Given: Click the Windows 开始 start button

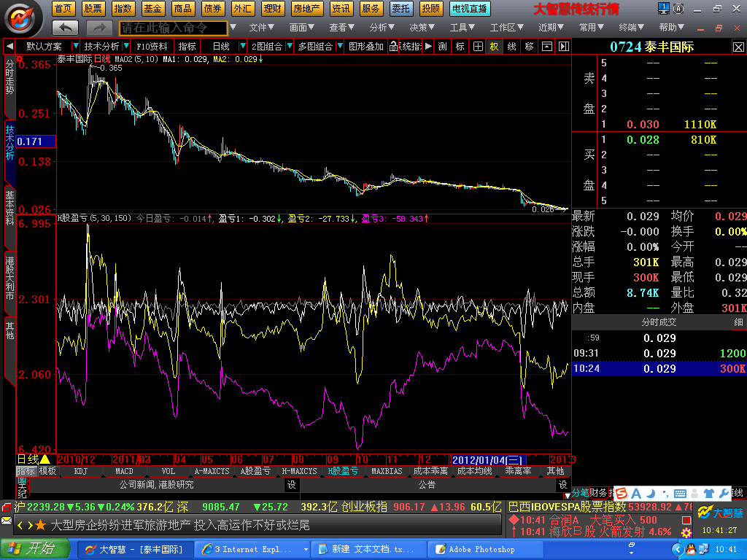Looking at the screenshot, I should click(34, 549).
